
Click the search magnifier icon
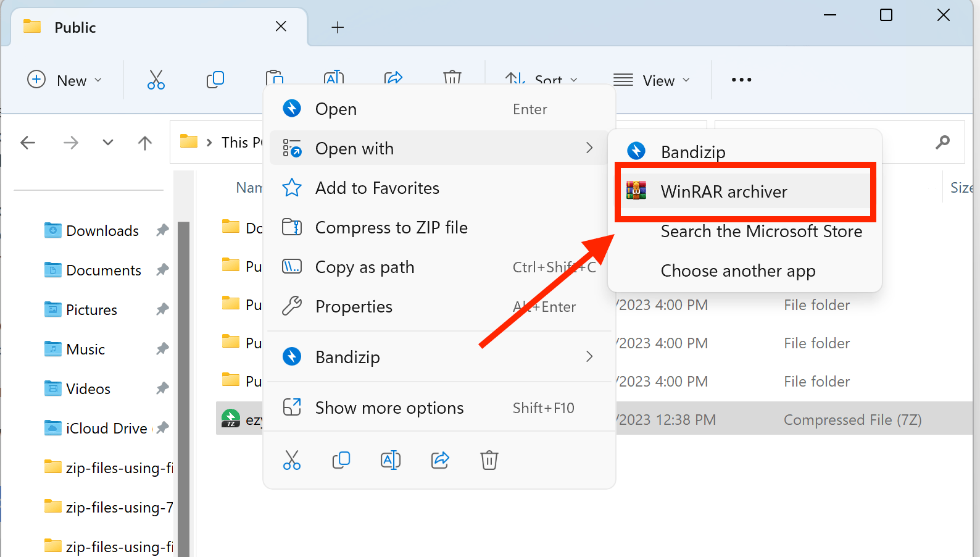pyautogui.click(x=942, y=143)
